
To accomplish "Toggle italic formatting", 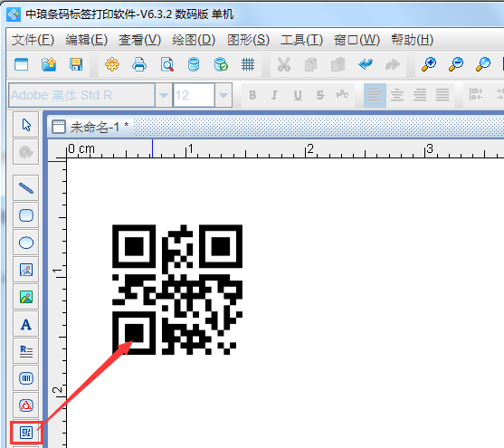I will pos(274,95).
